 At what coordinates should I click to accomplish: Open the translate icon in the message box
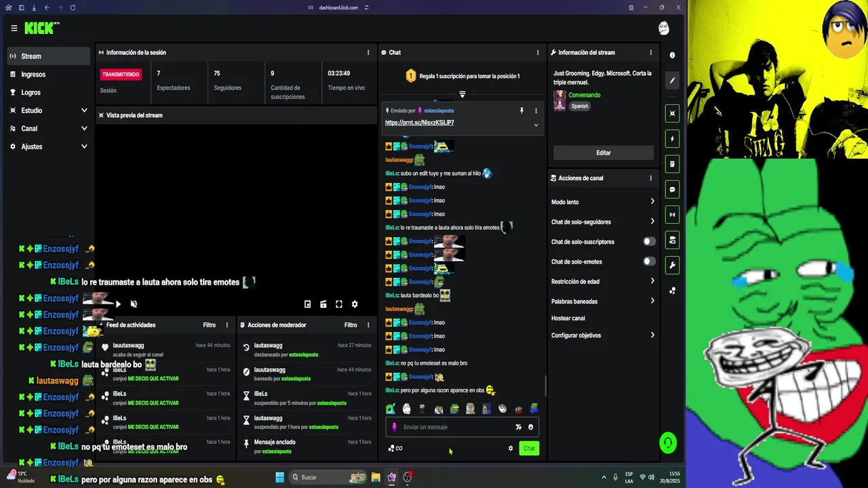(x=518, y=427)
